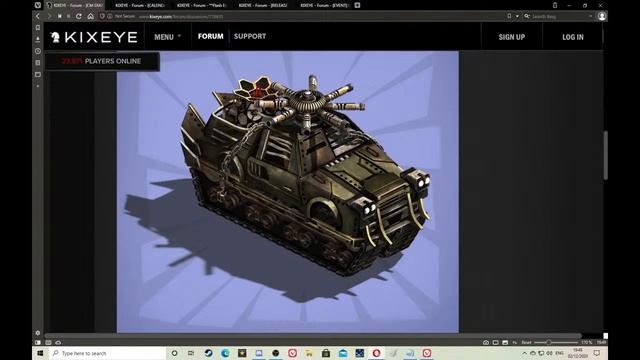640x360 pixels.
Task: Open the Windows Start menu
Action: 40,353
